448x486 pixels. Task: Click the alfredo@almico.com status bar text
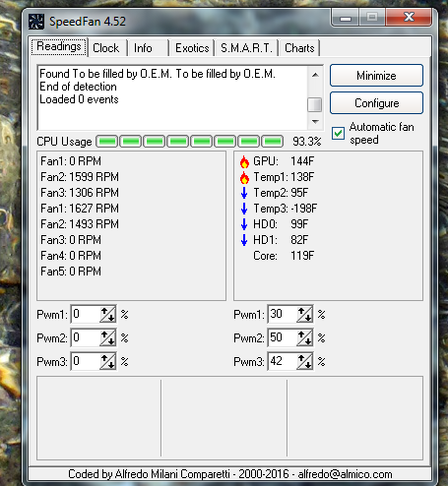[345, 474]
